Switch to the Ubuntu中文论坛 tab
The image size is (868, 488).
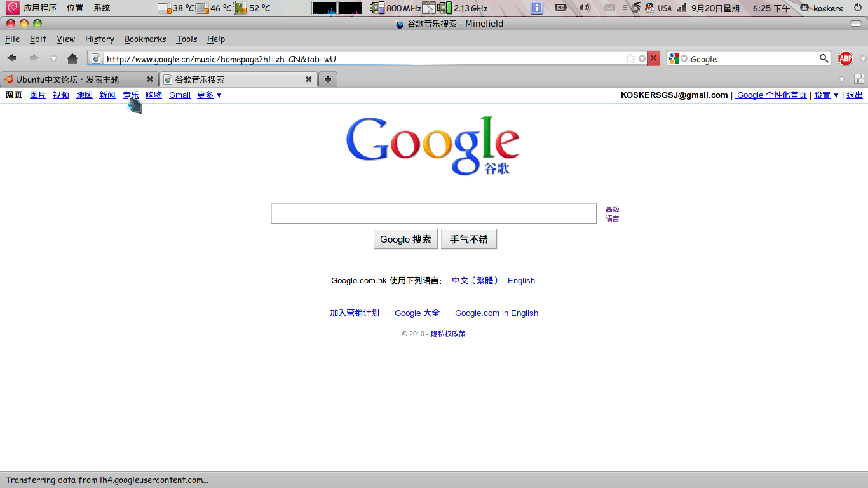[79, 79]
